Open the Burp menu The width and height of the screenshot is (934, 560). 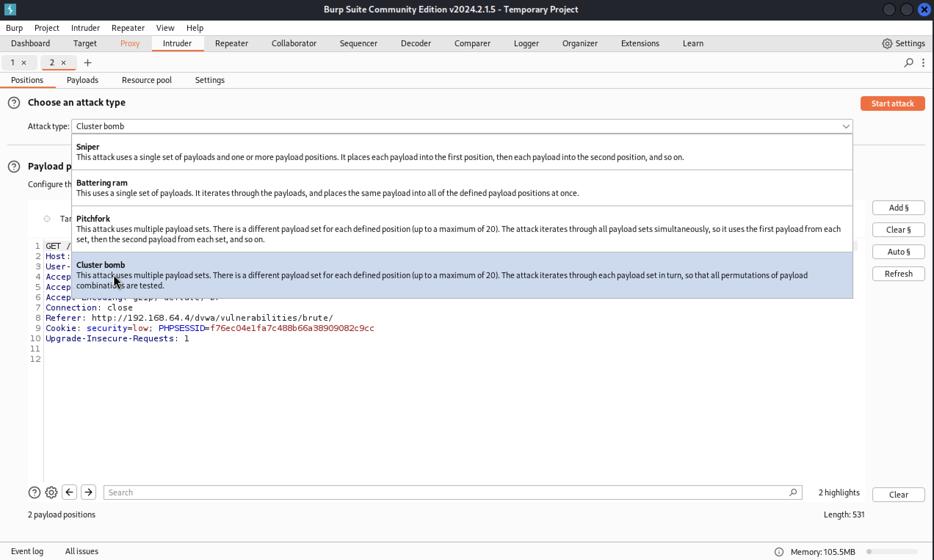[x=14, y=28]
